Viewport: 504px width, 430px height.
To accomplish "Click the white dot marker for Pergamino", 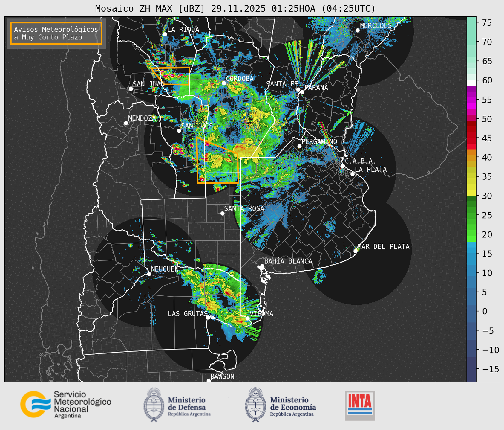I will (x=299, y=146).
